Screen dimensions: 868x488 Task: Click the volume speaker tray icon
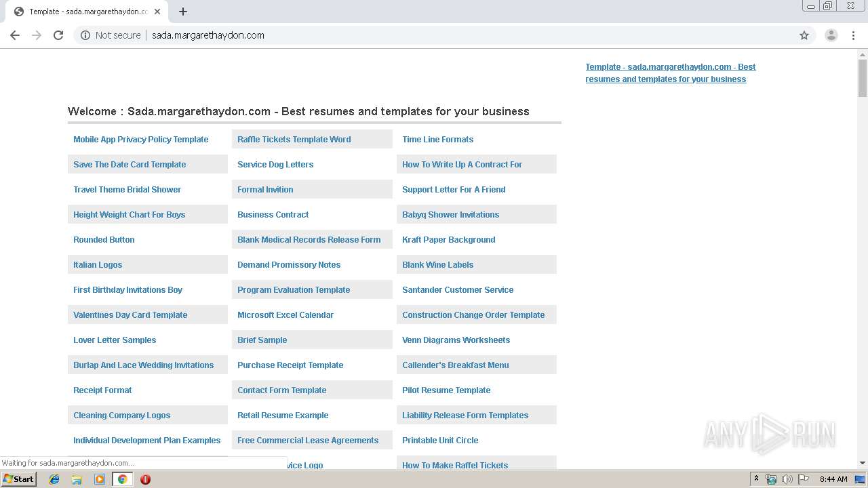[787, 479]
